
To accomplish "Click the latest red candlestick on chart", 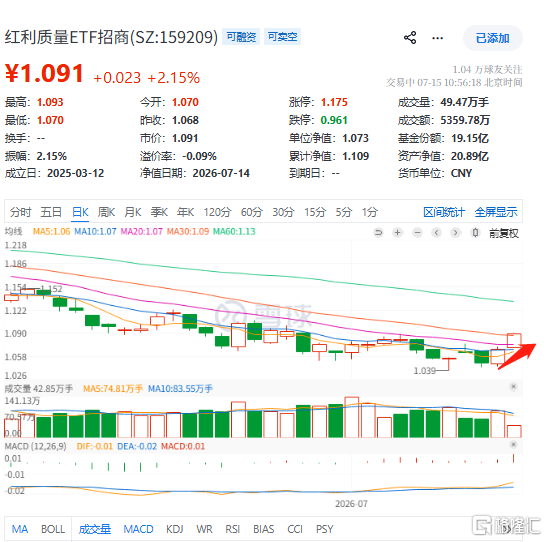I will coord(514,340).
